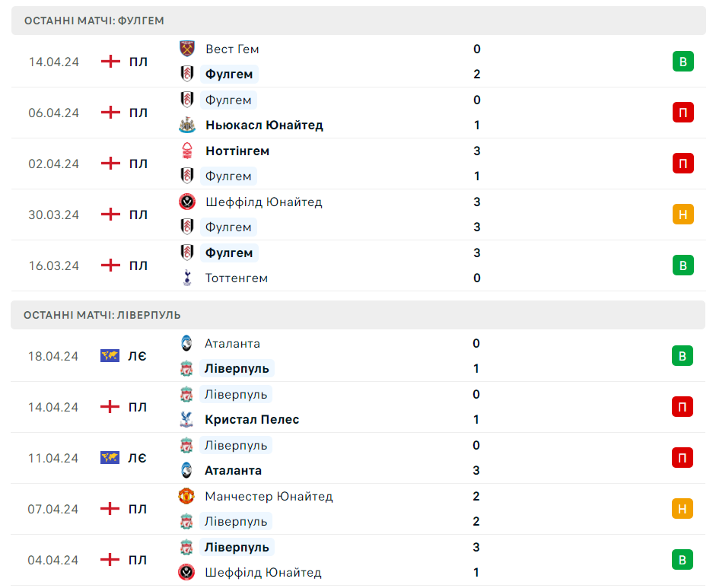The image size is (716, 588).
Task: Click the Manchester United club crest
Action: (186, 496)
